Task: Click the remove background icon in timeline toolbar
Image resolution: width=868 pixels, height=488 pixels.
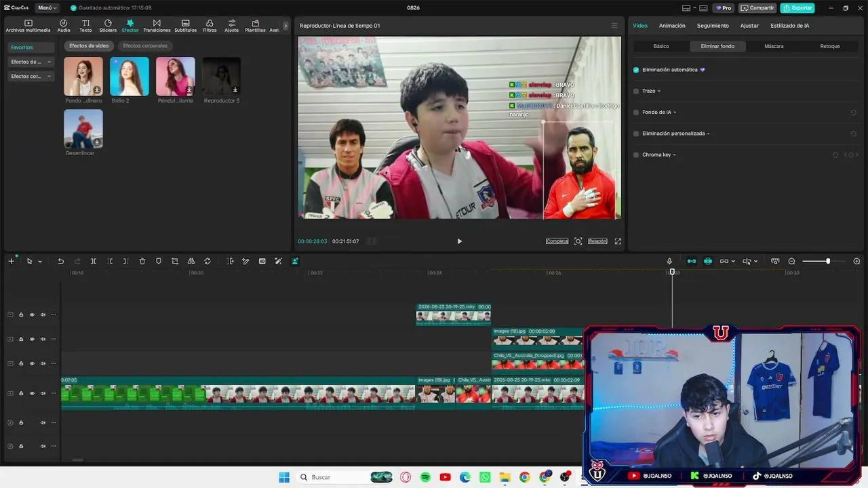Action: click(x=295, y=261)
